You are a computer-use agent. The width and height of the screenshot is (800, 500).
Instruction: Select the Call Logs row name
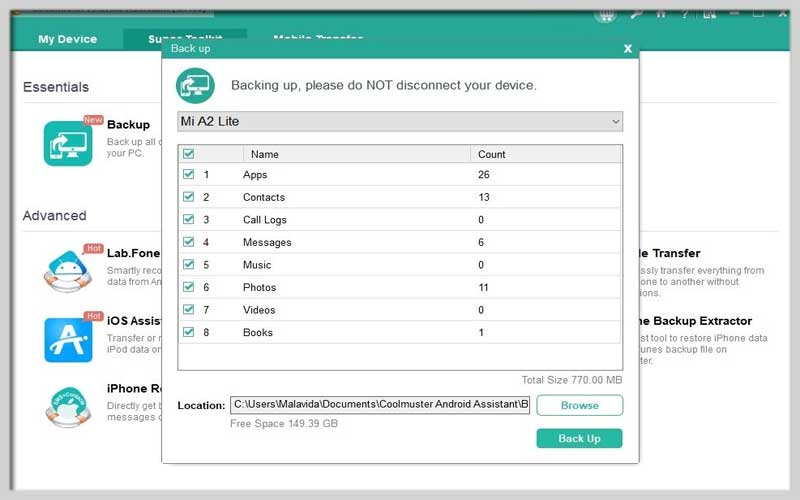(x=265, y=220)
